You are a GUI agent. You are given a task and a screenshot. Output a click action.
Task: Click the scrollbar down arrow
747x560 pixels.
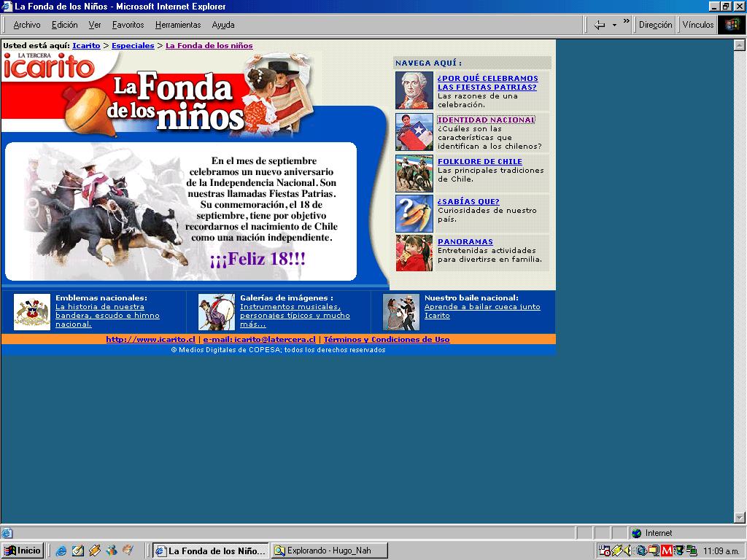(740, 517)
